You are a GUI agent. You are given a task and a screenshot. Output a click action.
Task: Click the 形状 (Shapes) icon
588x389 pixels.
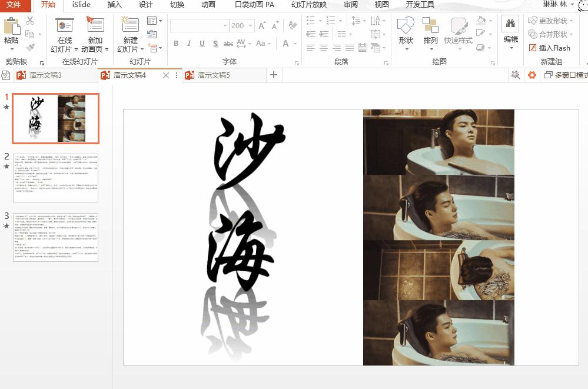click(x=406, y=26)
